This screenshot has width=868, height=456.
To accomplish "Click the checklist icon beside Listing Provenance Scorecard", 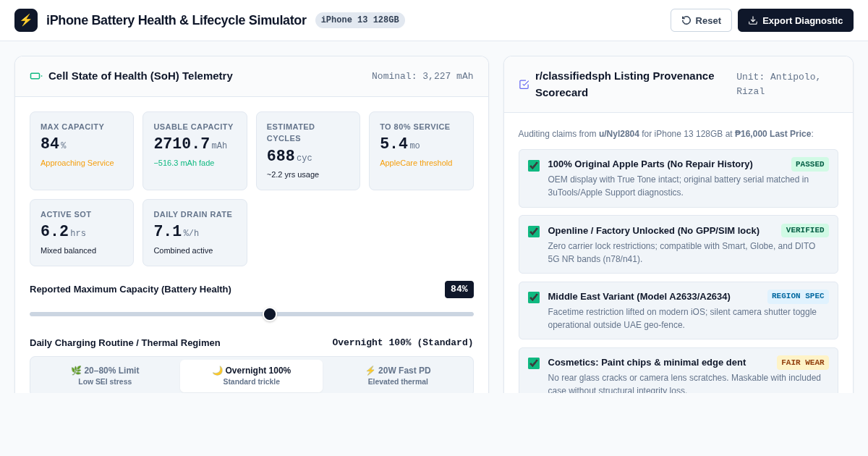I will point(524,84).
